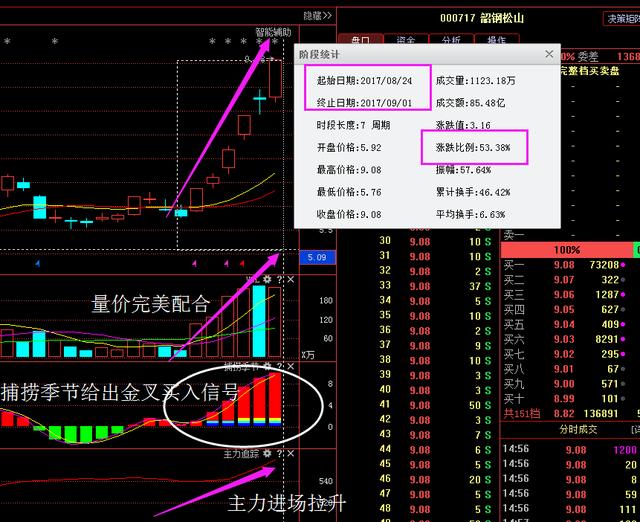Viewport: 640px width, 522px height.
Task: Open the 分析 tab
Action: click(x=451, y=41)
